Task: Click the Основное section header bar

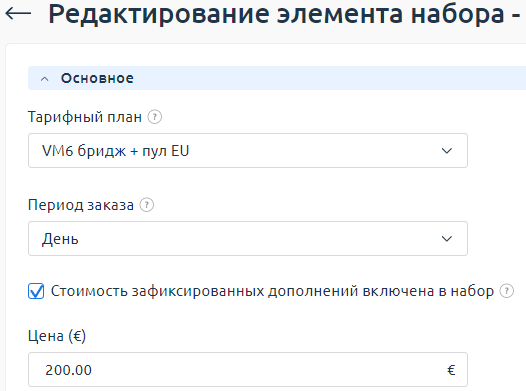Action: coord(277,78)
